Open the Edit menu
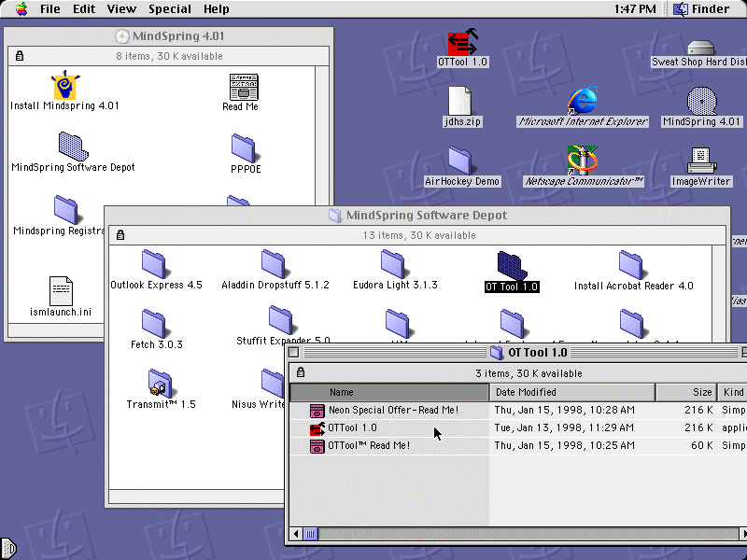747x560 pixels. pyautogui.click(x=84, y=9)
